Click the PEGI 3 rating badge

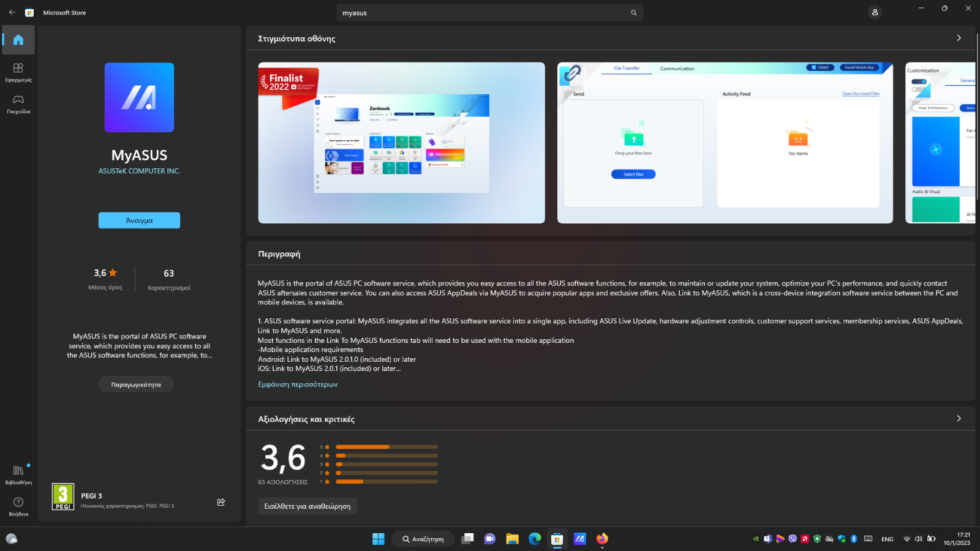tap(63, 497)
